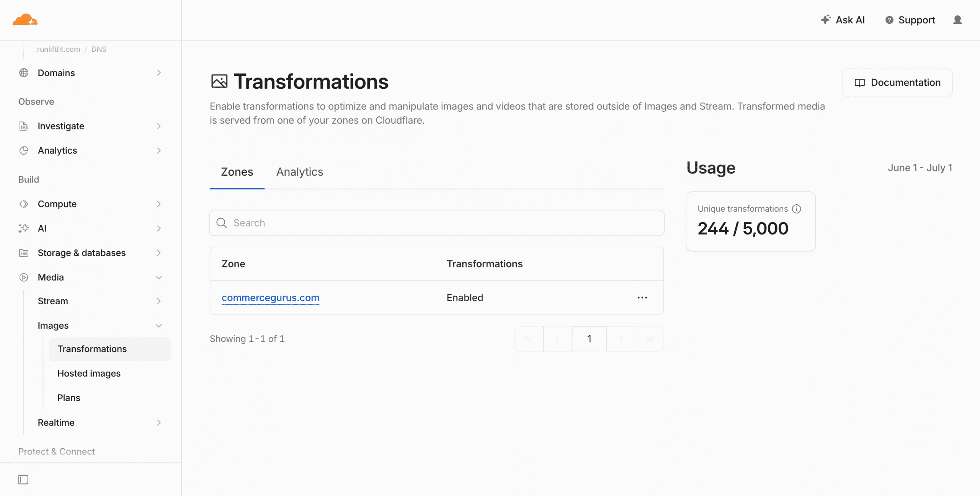
Task: Expand the Investigate chevron
Action: click(159, 126)
